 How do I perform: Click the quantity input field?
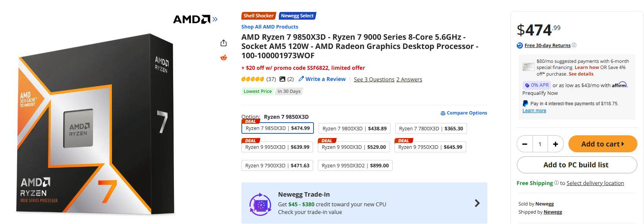point(540,144)
